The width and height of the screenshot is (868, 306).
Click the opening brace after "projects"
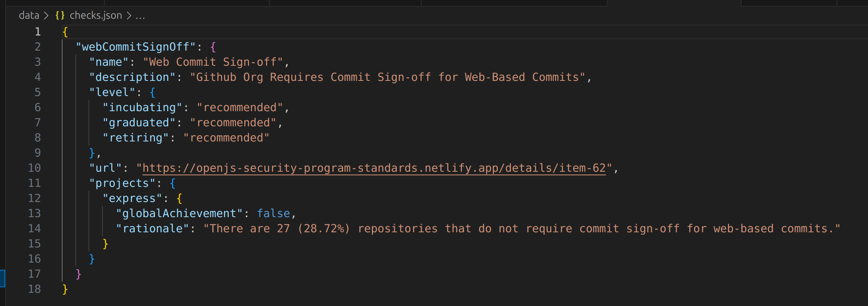173,183
